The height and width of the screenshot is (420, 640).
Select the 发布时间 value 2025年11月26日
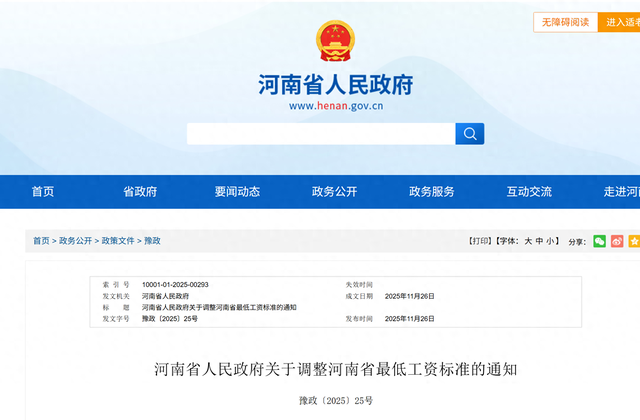coord(409,319)
